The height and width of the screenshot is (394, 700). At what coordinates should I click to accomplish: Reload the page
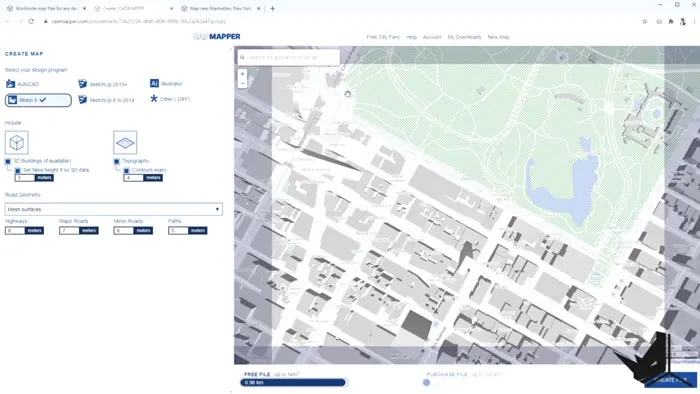click(x=31, y=21)
